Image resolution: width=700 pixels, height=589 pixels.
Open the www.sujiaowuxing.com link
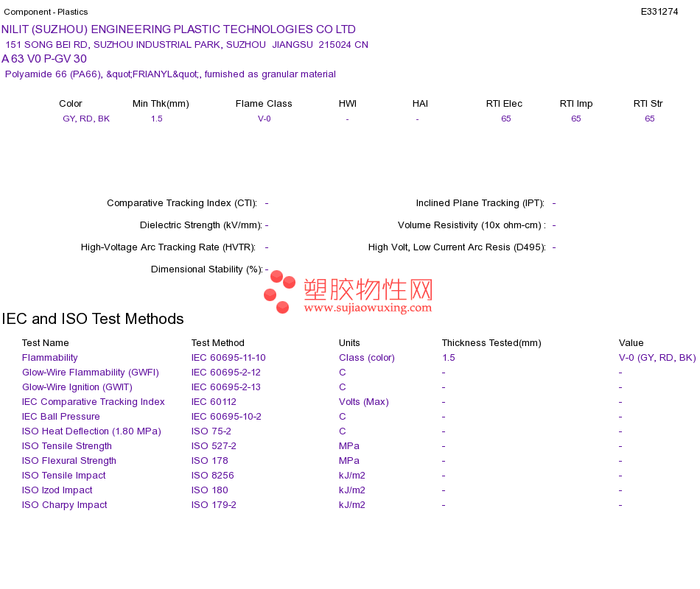click(x=368, y=308)
